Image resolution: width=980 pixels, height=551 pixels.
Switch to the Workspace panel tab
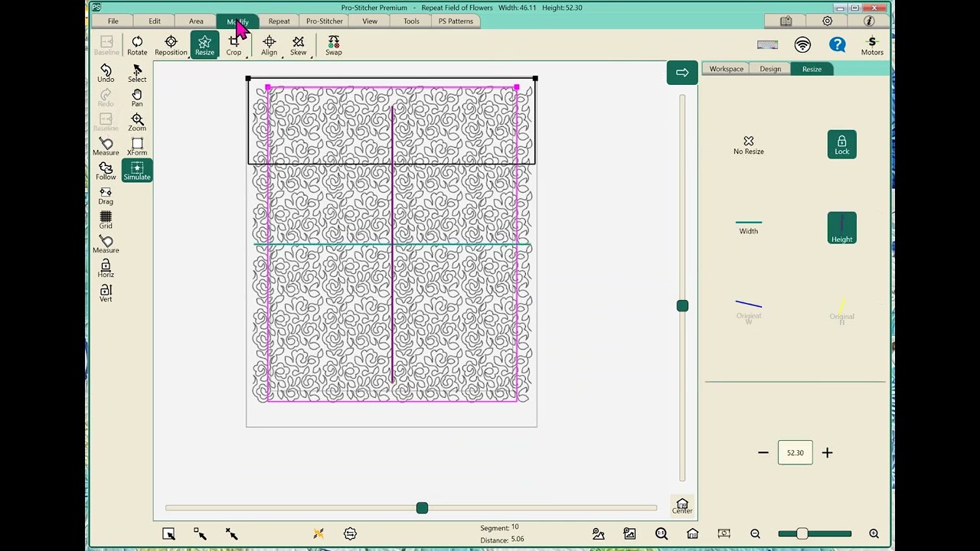click(726, 69)
